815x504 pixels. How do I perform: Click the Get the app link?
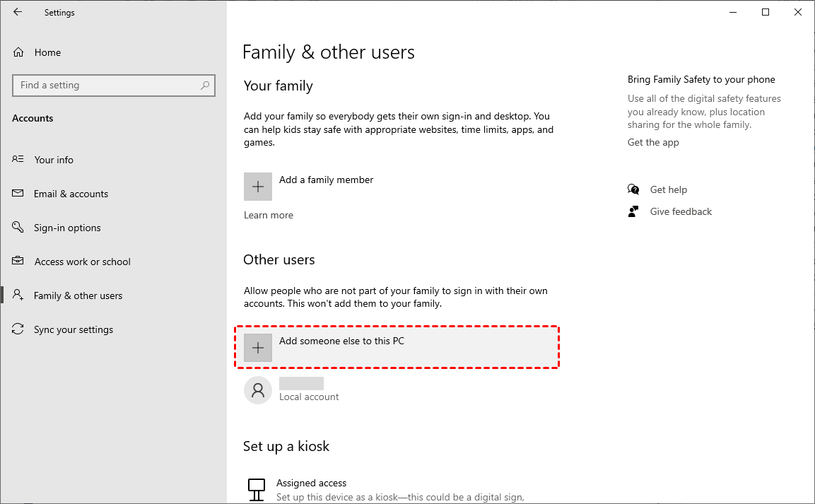(x=653, y=142)
